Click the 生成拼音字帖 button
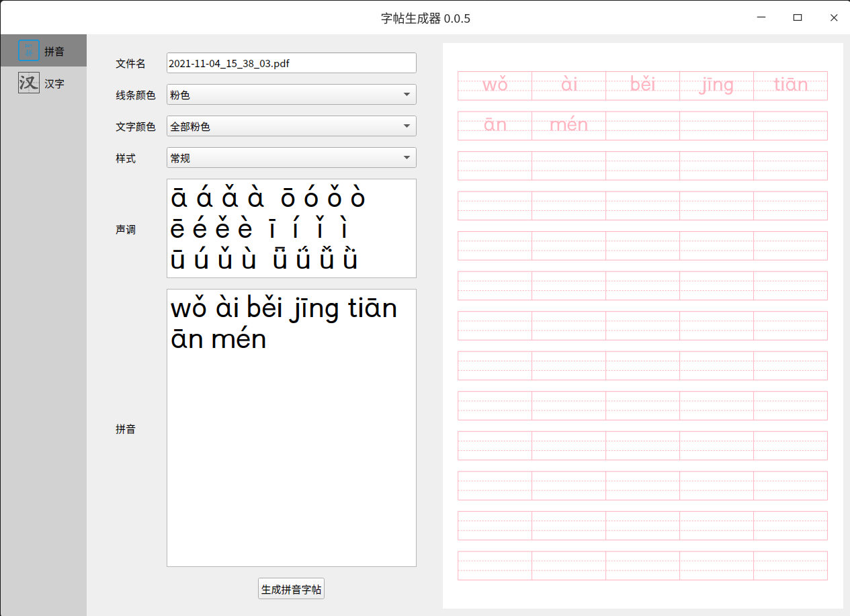This screenshot has height=616, width=850. pyautogui.click(x=291, y=588)
